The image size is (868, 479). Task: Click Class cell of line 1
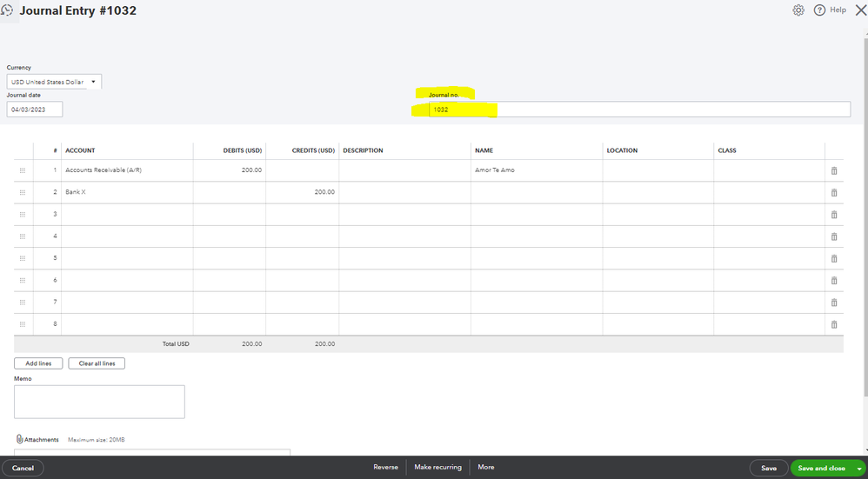770,170
